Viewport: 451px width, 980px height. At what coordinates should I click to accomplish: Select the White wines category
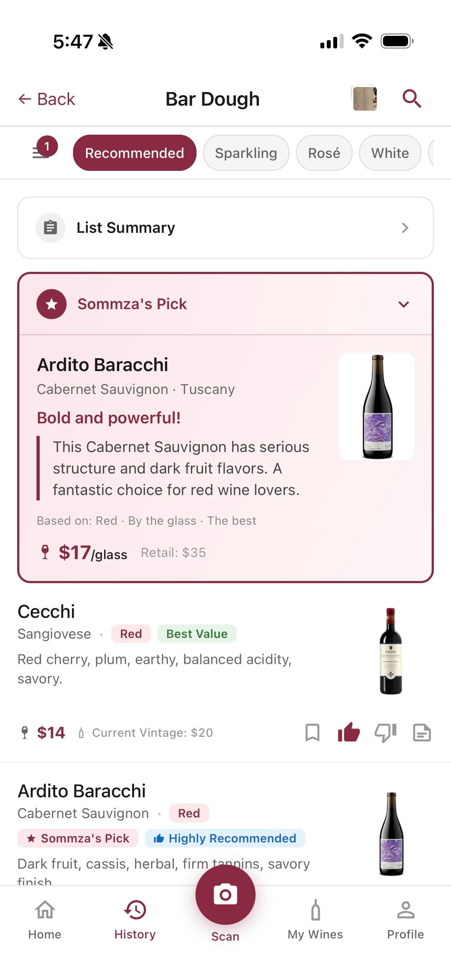(389, 153)
